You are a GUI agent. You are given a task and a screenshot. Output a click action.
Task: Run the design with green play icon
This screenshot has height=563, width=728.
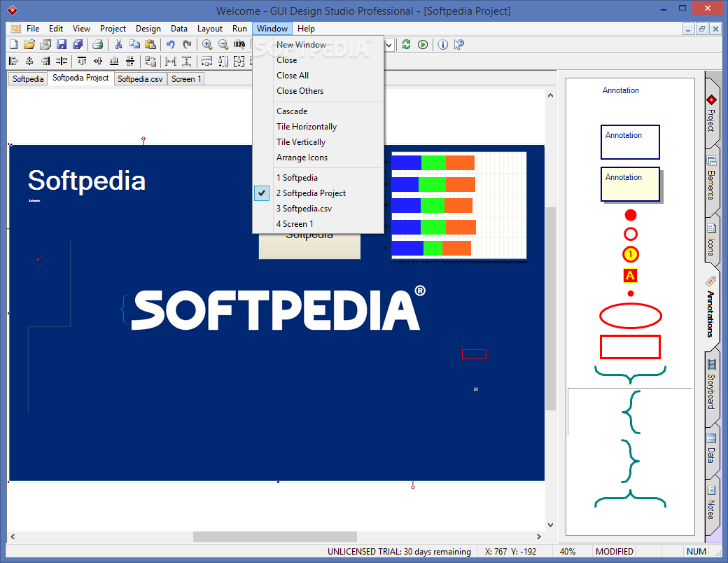tap(423, 45)
